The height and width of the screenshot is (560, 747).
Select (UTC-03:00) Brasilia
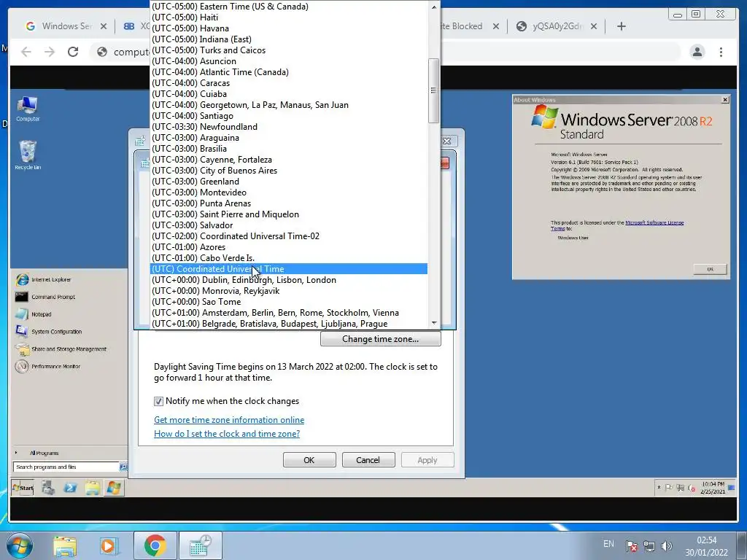(x=289, y=149)
